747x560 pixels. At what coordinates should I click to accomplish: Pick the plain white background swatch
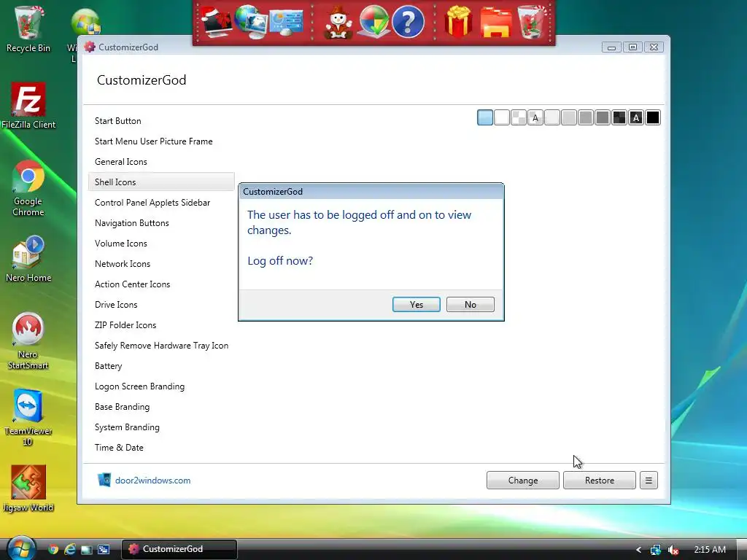(x=502, y=117)
